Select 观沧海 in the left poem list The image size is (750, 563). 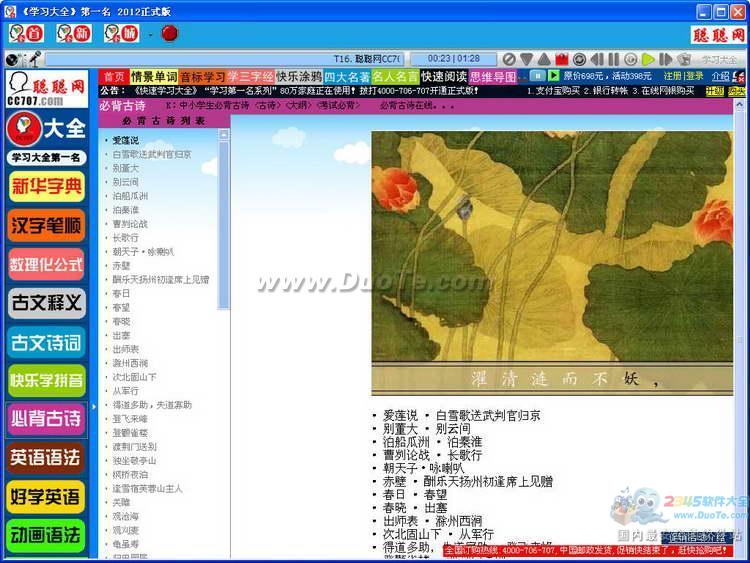coord(125,516)
